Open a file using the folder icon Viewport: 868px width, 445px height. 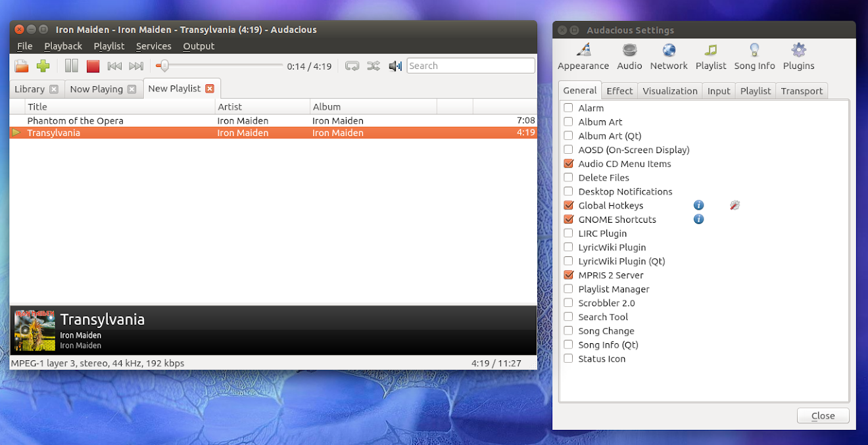click(20, 66)
